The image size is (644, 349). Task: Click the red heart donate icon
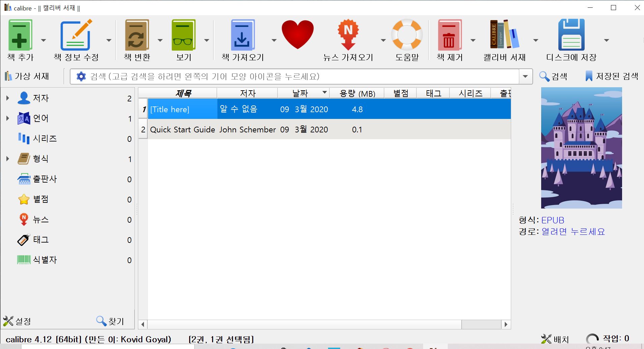tap(297, 35)
